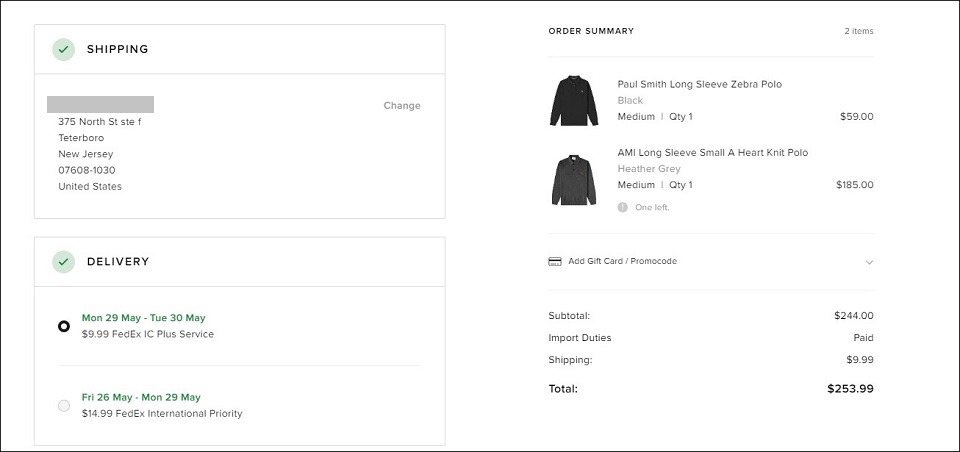Viewport: 960px width, 452px height.
Task: Click the 375 North St address line
Action: point(100,121)
